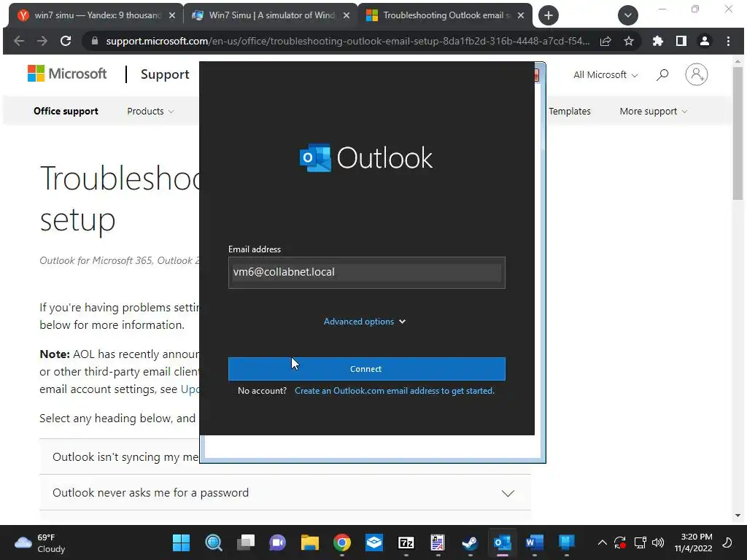The image size is (747, 560).
Task: Open the weather widget on taskbar
Action: (40, 542)
